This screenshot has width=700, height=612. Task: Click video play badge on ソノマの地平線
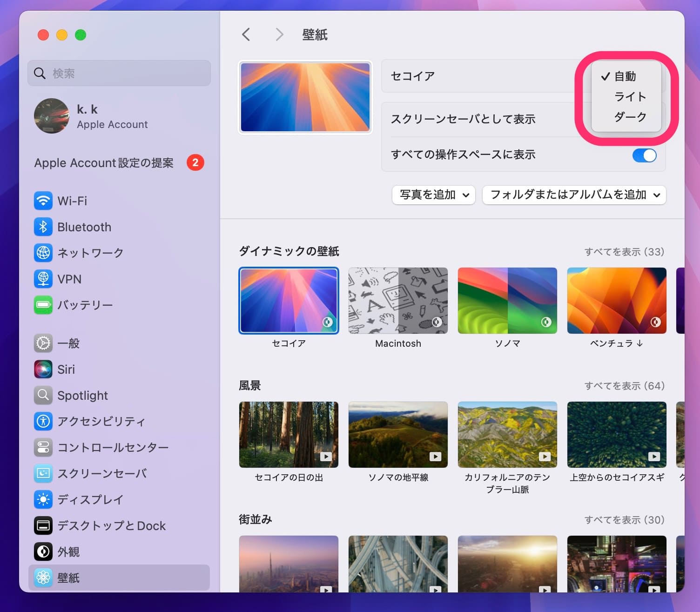[x=436, y=457]
